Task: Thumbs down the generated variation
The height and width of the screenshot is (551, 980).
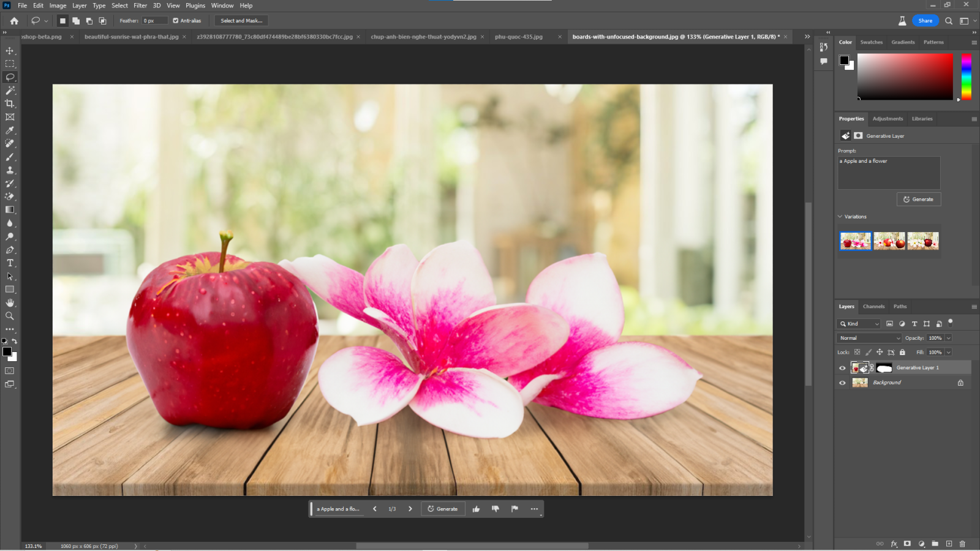Action: pyautogui.click(x=496, y=509)
